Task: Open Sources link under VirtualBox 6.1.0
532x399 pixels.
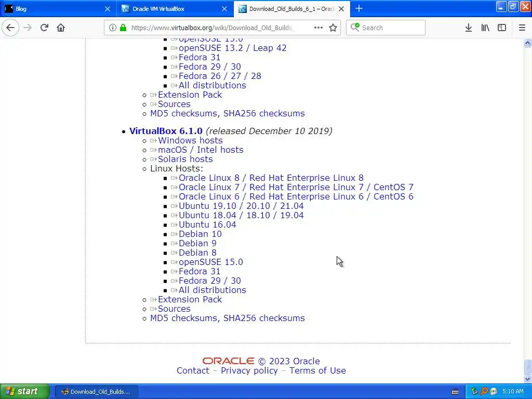Action: (x=174, y=309)
